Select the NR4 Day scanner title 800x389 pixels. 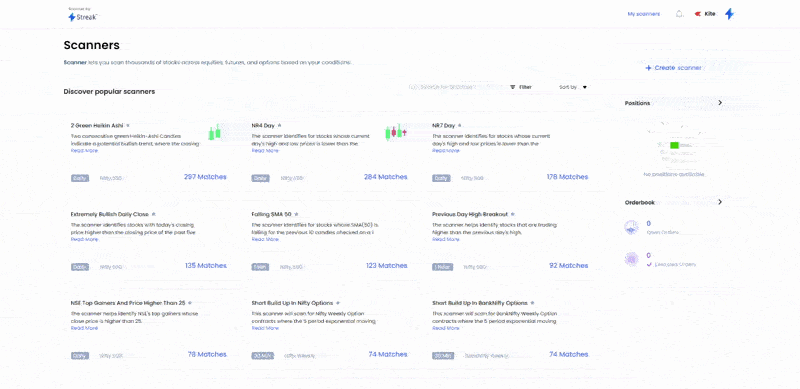(x=263, y=125)
